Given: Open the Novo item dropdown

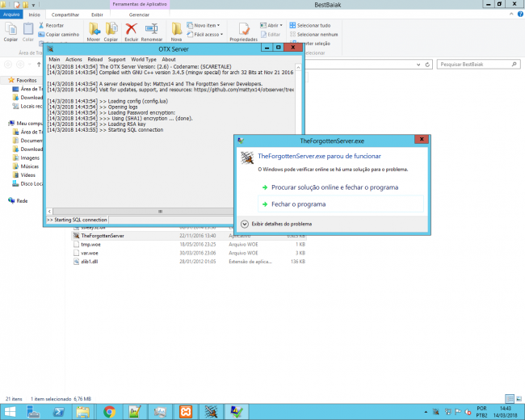Looking at the screenshot, I should pos(204,26).
